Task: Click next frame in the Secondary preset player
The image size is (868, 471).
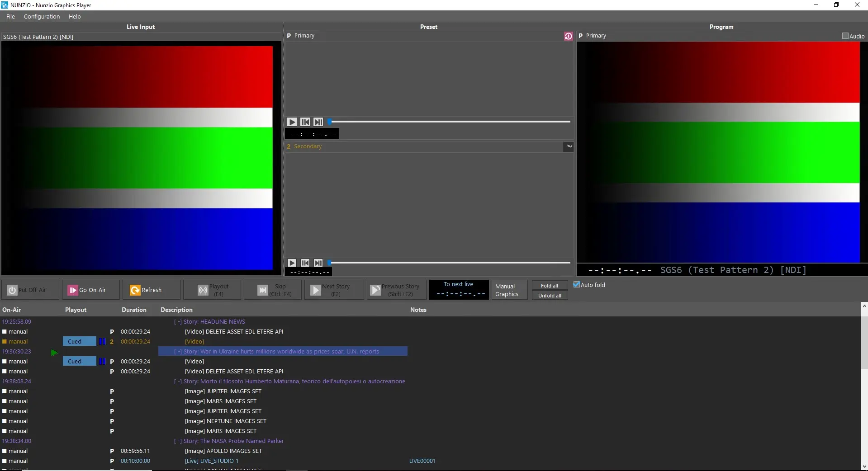Action: click(318, 263)
